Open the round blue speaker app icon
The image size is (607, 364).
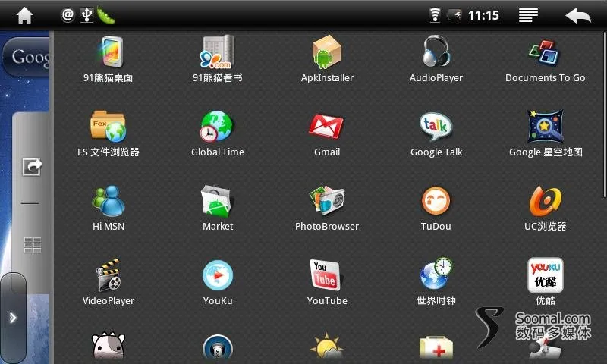click(218, 348)
